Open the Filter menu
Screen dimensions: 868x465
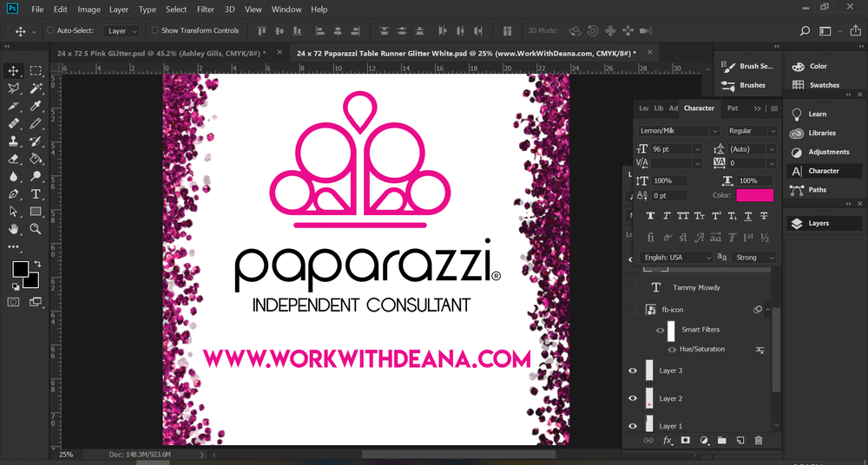tap(206, 10)
